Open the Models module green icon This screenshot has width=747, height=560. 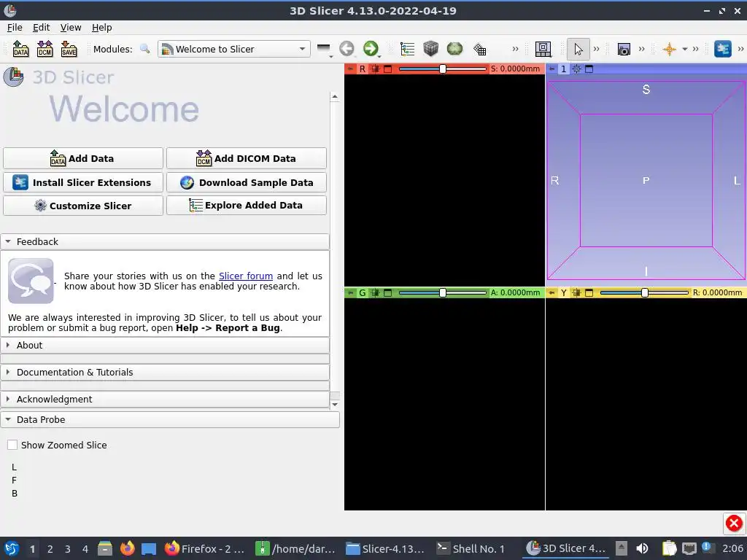click(454, 49)
